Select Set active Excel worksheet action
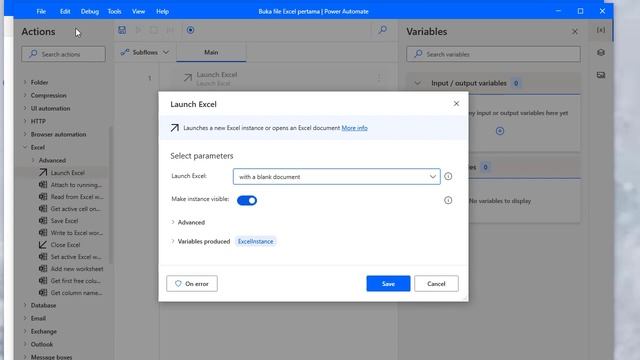This screenshot has width=640, height=360. pyautogui.click(x=70, y=257)
